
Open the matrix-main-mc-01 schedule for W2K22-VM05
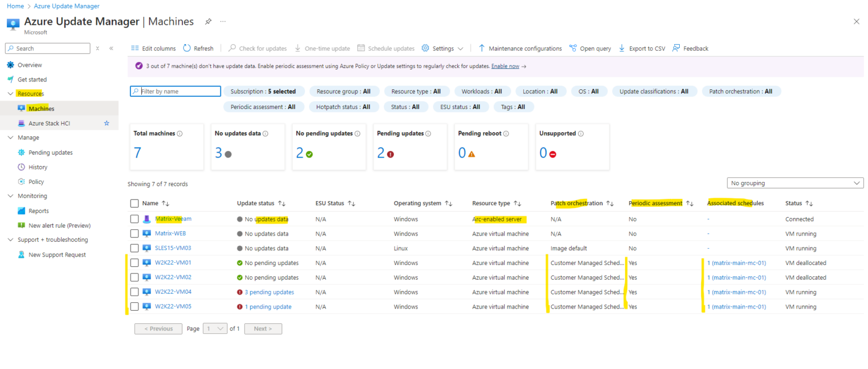736,306
